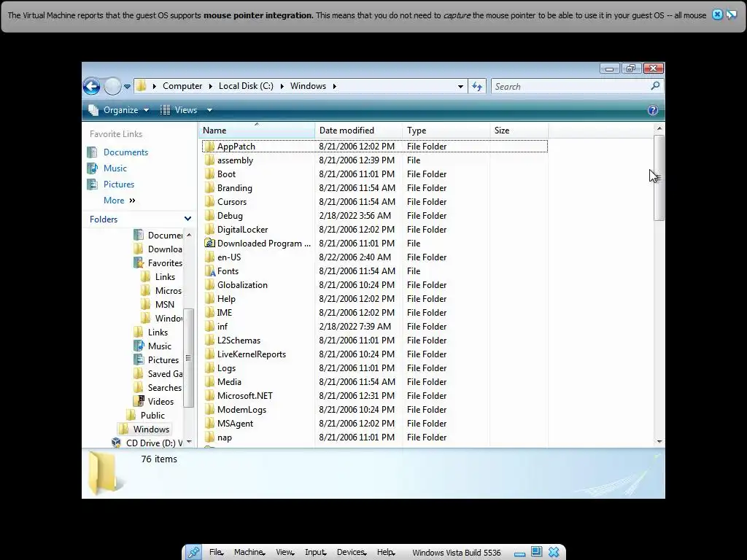This screenshot has height=560, width=747.
Task: Click the folder icon in address bar
Action: click(141, 86)
